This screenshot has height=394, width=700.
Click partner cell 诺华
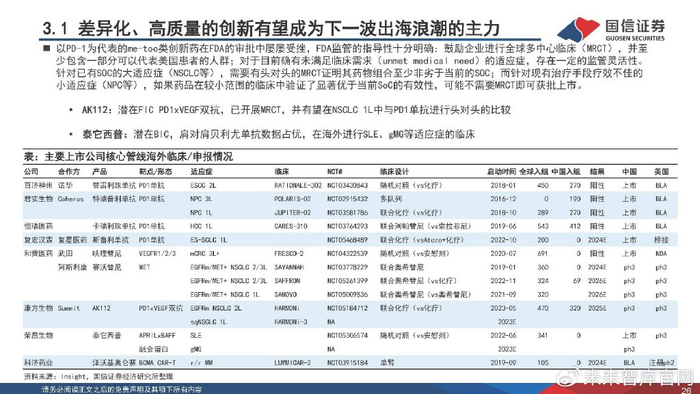pyautogui.click(x=65, y=185)
